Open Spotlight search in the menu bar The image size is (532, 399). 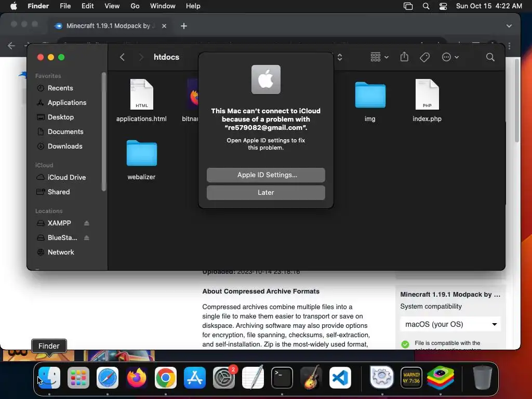(x=426, y=6)
